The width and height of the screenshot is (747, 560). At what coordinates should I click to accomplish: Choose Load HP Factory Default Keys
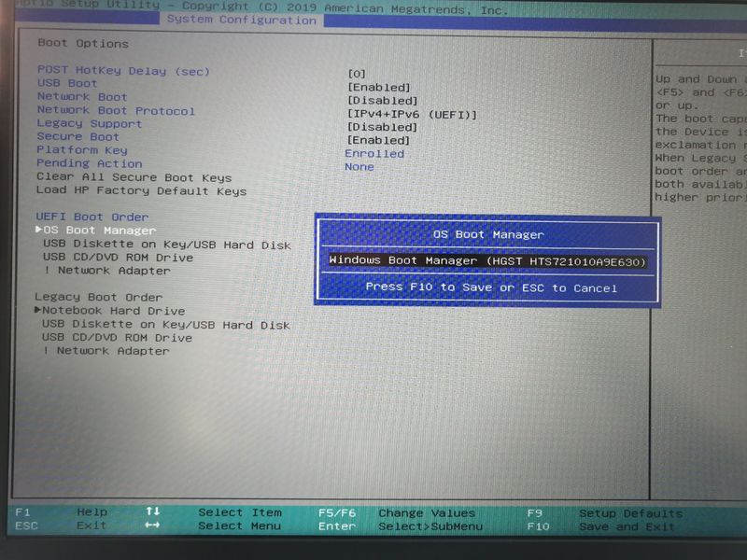coord(141,190)
